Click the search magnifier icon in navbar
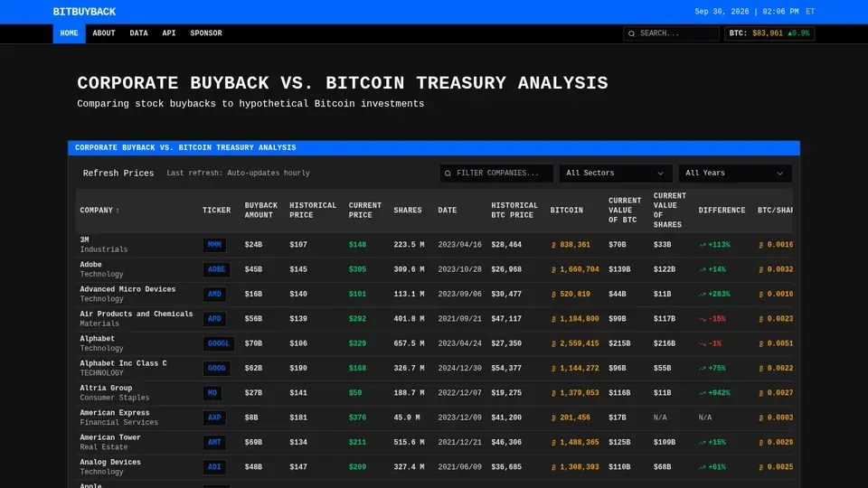The image size is (868, 488). (x=632, y=33)
